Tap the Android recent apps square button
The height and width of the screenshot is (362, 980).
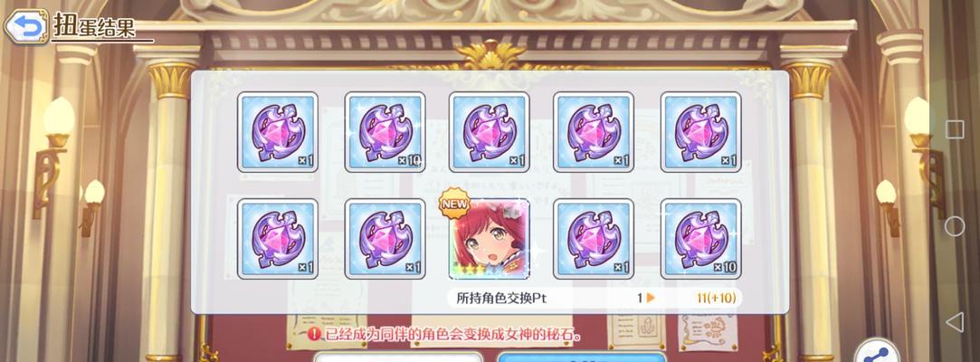[x=955, y=129]
